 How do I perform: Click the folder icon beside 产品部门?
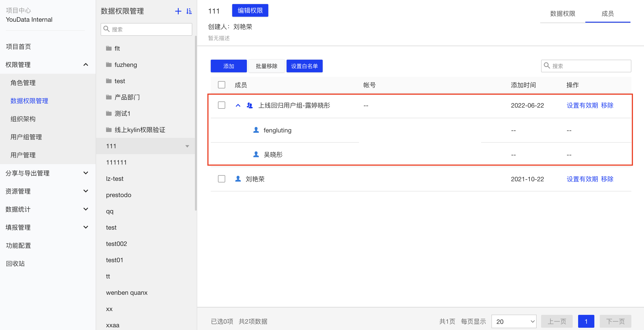pos(109,97)
